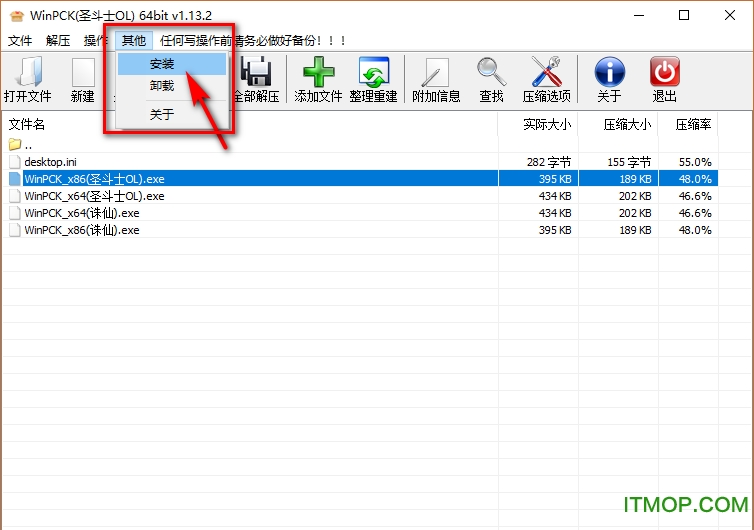Click the 其他 menu item
754x530 pixels.
pos(134,40)
